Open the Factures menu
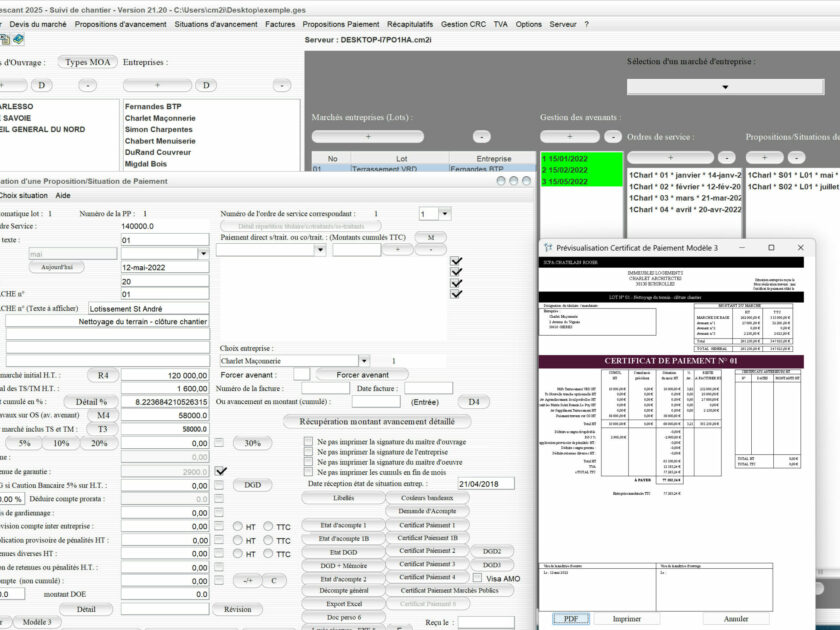 pyautogui.click(x=280, y=24)
